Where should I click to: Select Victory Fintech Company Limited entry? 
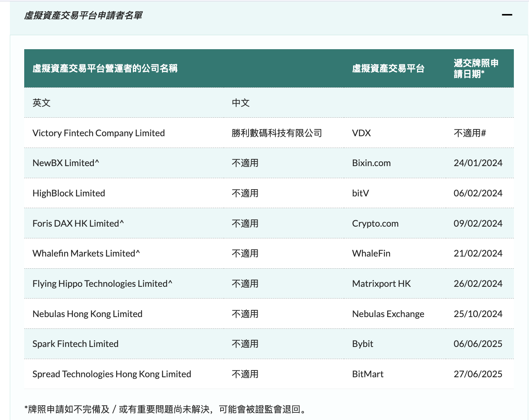pos(98,133)
